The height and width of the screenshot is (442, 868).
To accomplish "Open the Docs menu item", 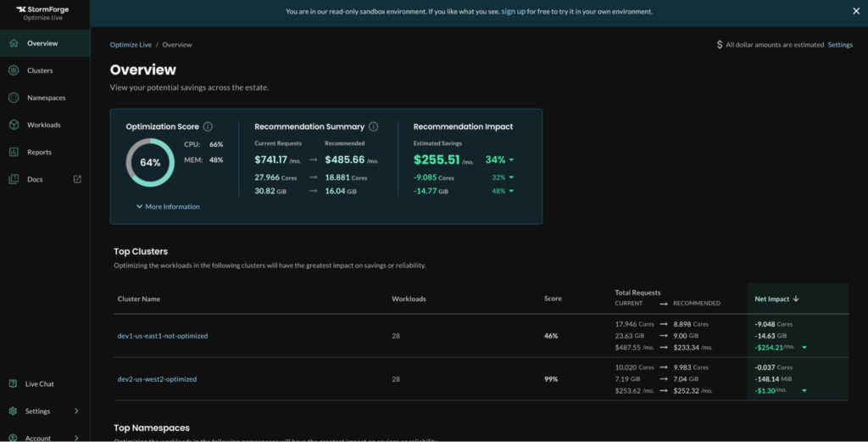I will 45,179.
